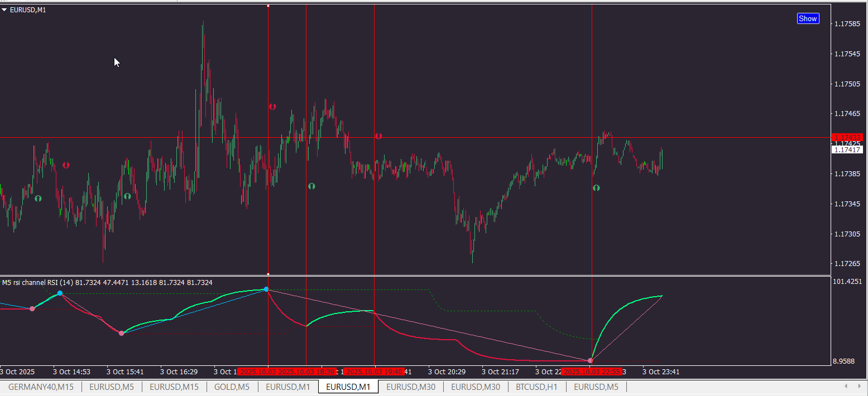Expand the EURUSD,M1 chart title triangle
Viewport: 868px width, 396px height.
coord(4,10)
